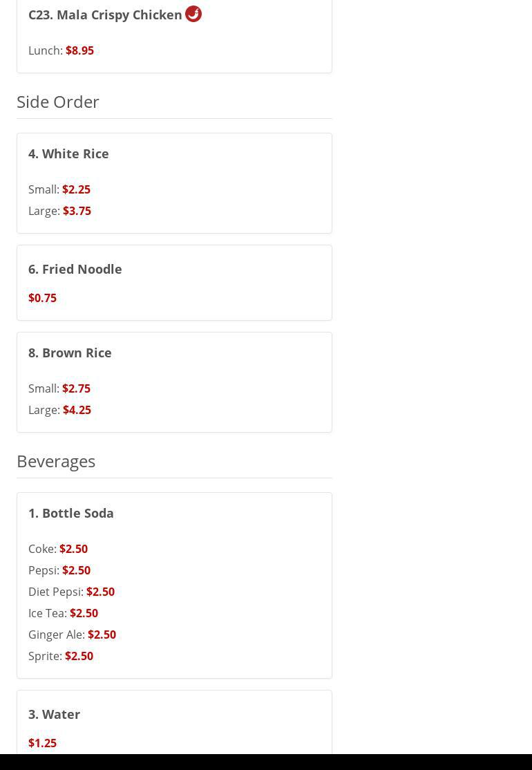
Task: Click the Fried Noodle $0.75 price
Action: pyautogui.click(x=42, y=298)
